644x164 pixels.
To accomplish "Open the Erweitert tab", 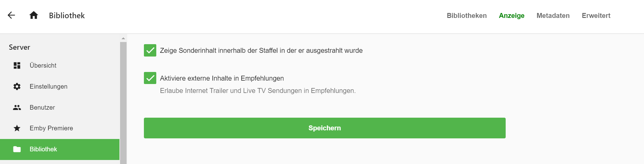I will 596,15.
